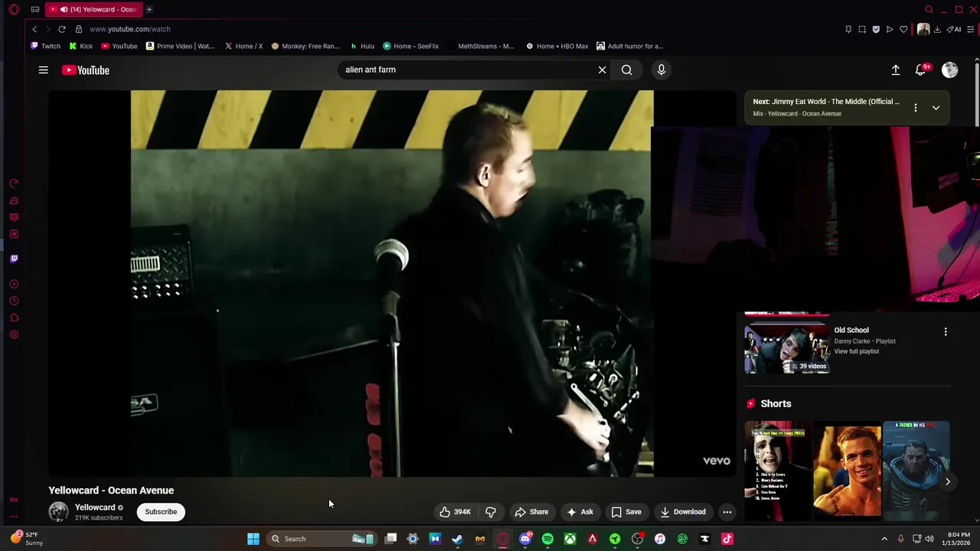Search tabs with magnifier in title bar
Screen dimensions: 980x551
click(x=929, y=9)
